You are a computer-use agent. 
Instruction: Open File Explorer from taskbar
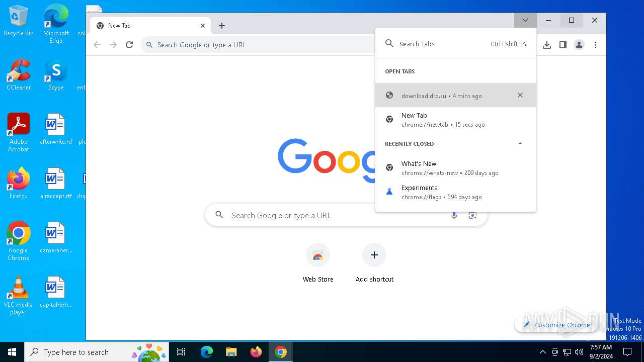[231, 352]
